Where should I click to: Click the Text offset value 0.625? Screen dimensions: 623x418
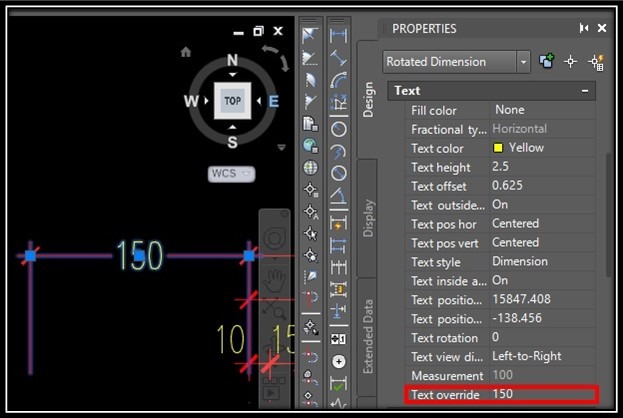[x=507, y=185]
